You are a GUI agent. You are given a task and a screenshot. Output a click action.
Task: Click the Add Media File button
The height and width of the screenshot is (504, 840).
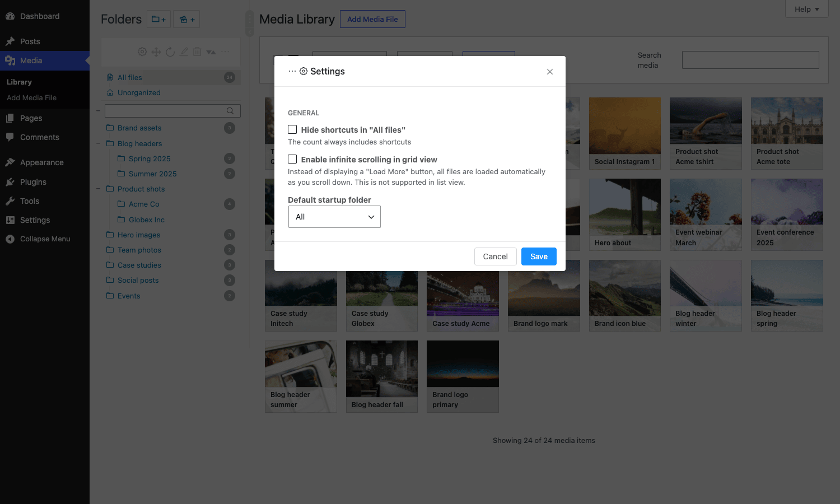[372, 19]
